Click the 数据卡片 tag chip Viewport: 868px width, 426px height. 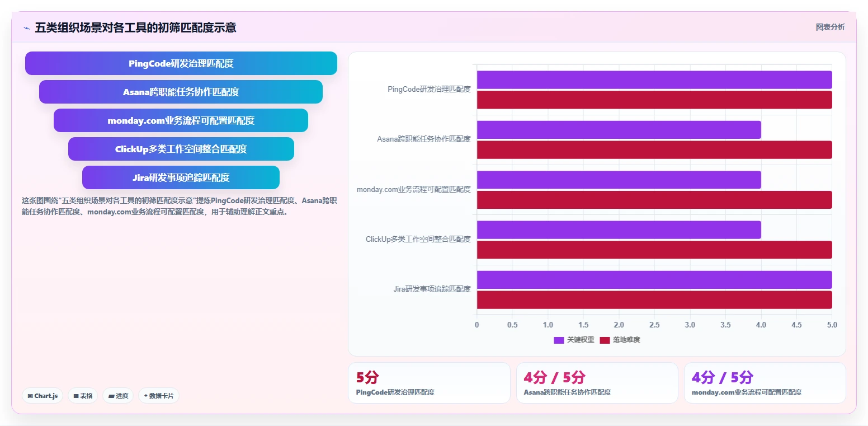159,396
